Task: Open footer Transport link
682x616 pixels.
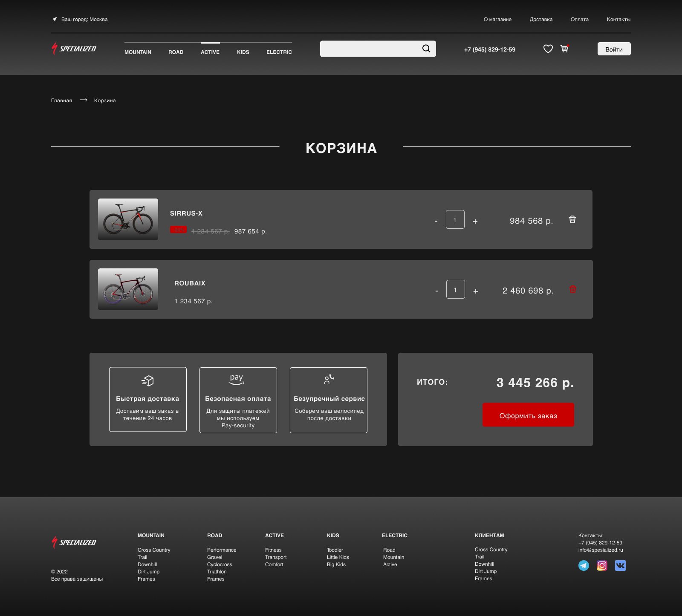Action: click(276, 557)
